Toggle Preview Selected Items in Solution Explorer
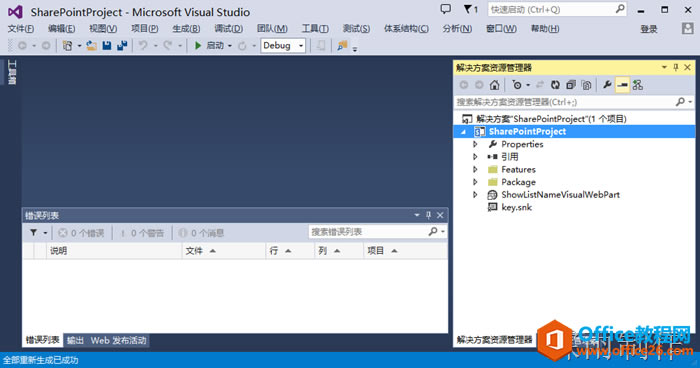This screenshot has width=700, height=368. 622,85
